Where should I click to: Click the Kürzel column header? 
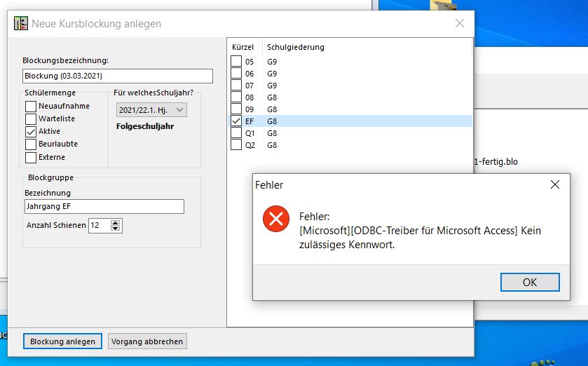point(245,47)
